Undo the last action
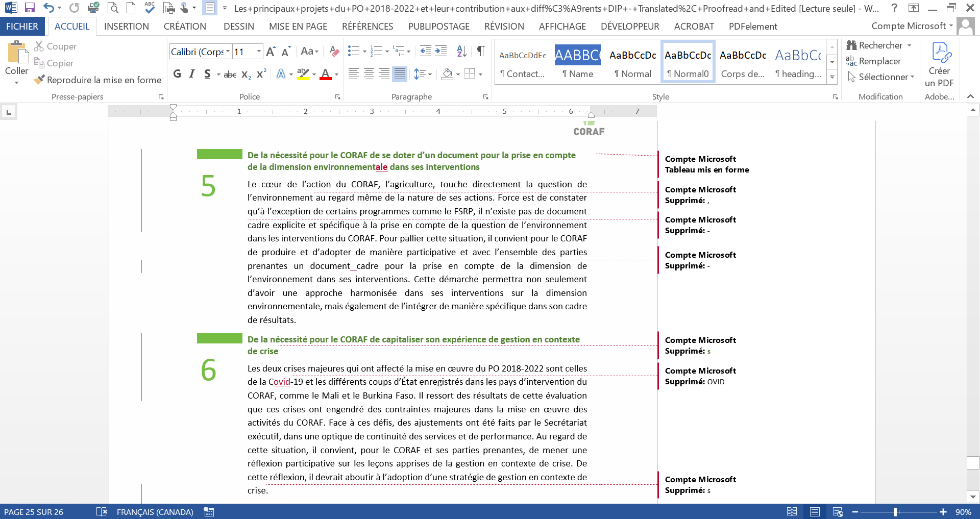 (x=48, y=8)
